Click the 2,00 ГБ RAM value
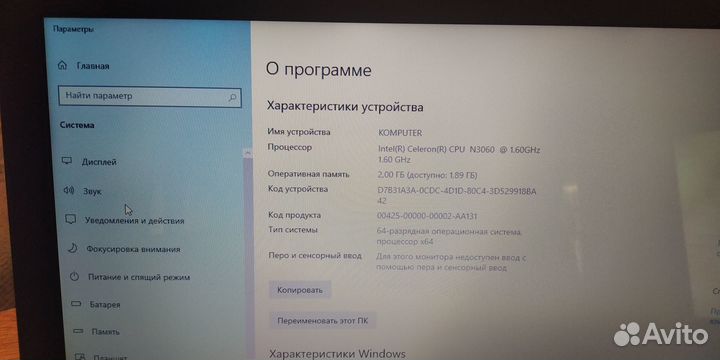The height and width of the screenshot is (360, 720). point(427,175)
